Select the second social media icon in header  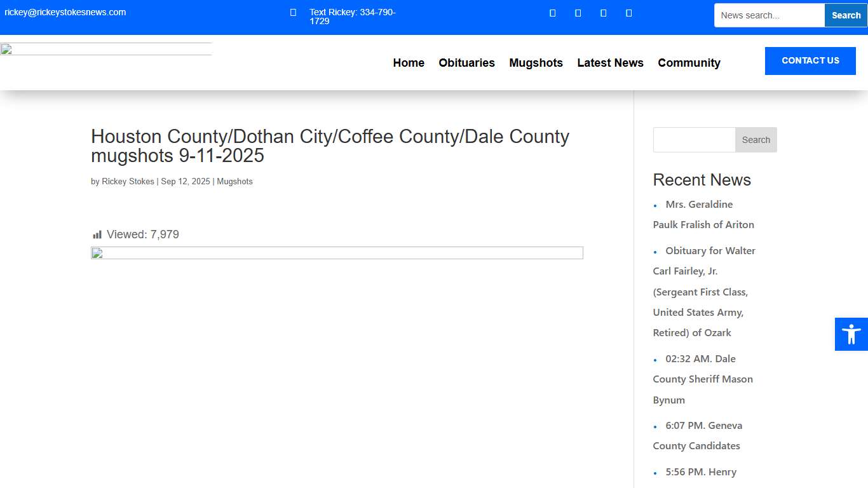click(x=578, y=13)
